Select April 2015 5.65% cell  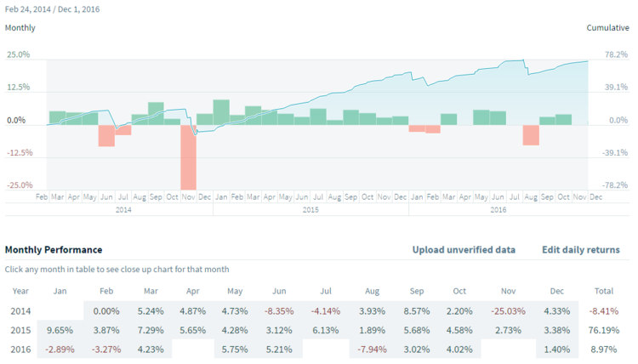193,330
